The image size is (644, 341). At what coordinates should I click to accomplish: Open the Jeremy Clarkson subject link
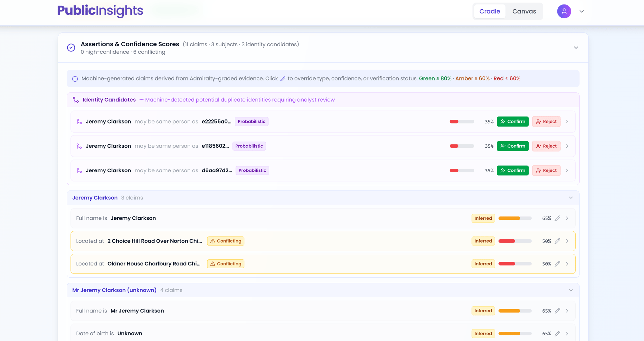coord(95,198)
